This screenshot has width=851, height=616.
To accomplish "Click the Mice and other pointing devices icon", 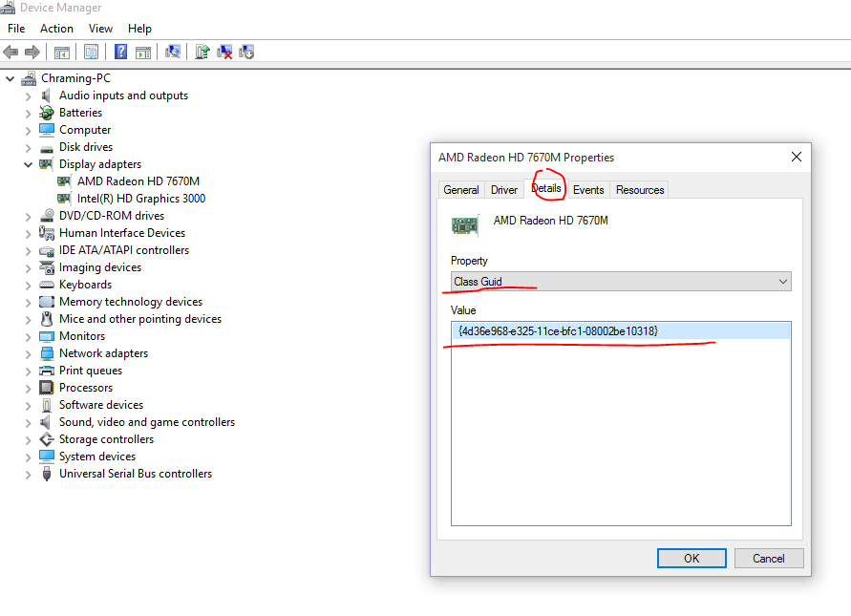I will pos(47,319).
